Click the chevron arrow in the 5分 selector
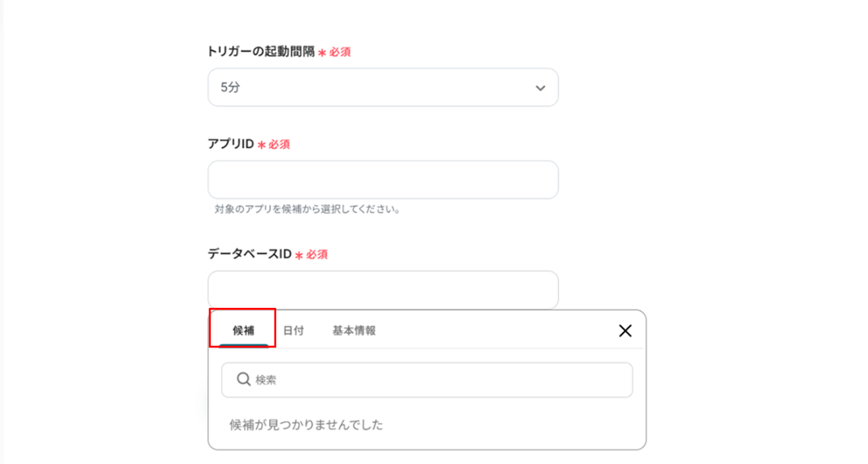Image resolution: width=868 pixels, height=464 pixels. click(540, 88)
